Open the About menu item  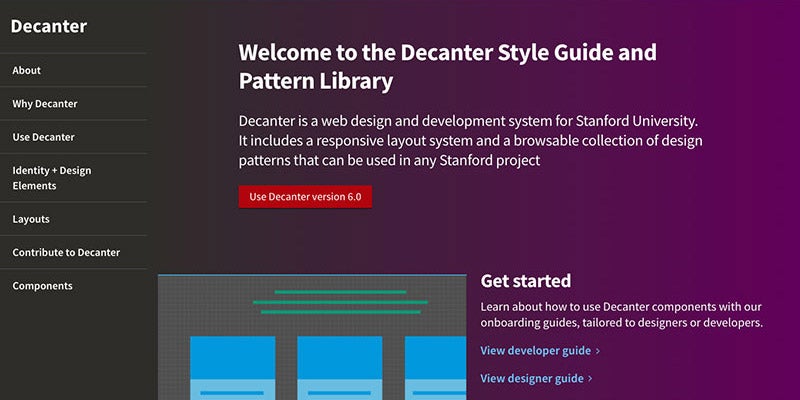click(27, 70)
